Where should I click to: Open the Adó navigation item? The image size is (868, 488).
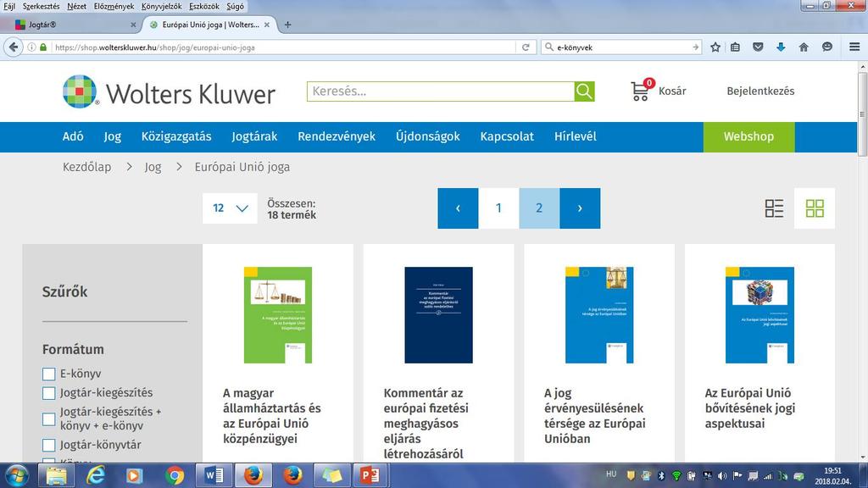click(x=73, y=136)
